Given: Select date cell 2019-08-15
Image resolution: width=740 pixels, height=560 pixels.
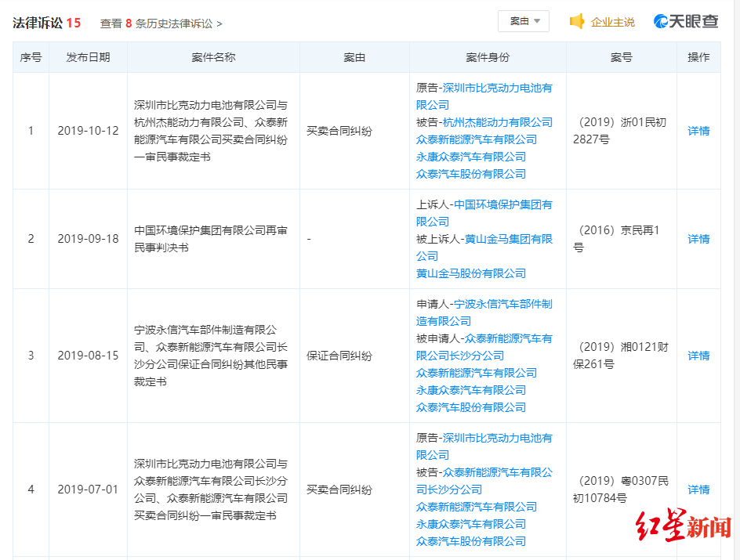Looking at the screenshot, I should 89,356.
